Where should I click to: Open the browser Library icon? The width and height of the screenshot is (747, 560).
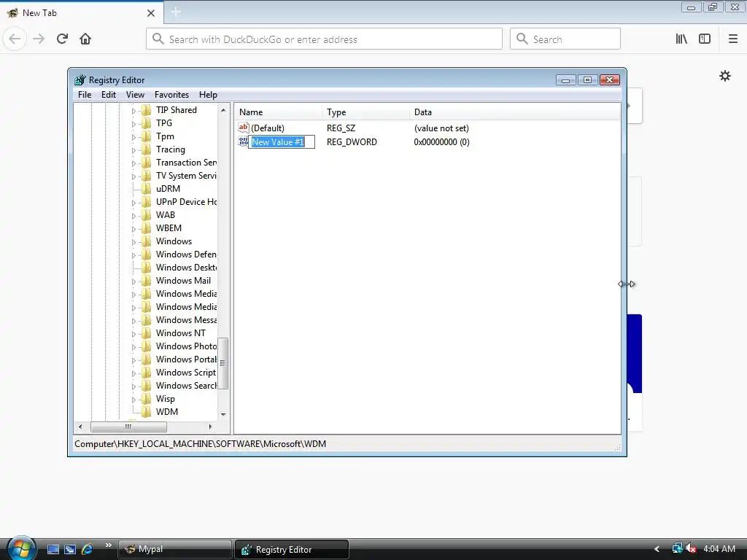click(x=681, y=39)
